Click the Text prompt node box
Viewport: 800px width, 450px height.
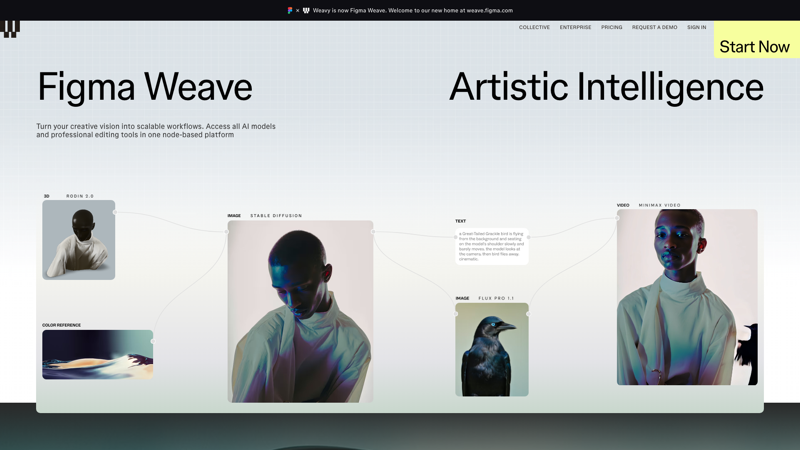[492, 246]
